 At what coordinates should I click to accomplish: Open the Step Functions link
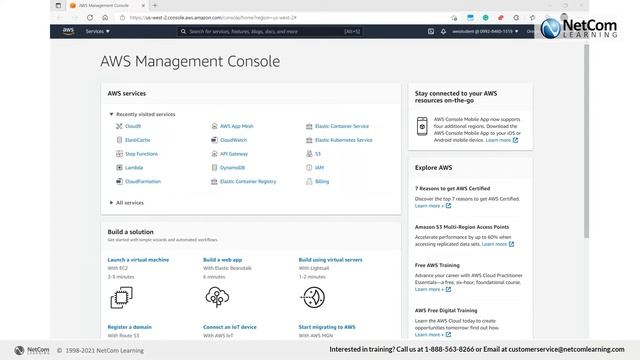pyautogui.click(x=141, y=154)
